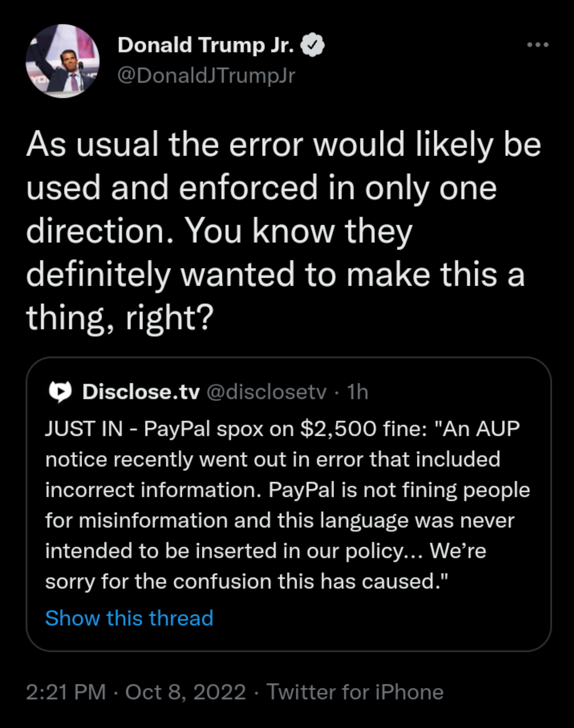Open the @disclosetv handle
The image size is (574, 728).
266,392
